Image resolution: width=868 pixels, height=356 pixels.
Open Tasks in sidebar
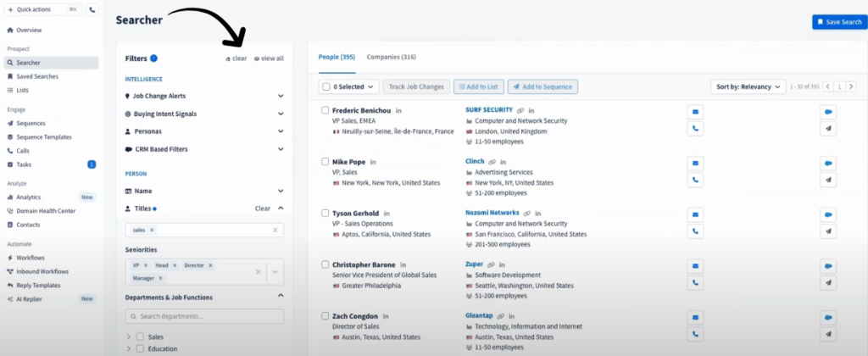point(24,164)
